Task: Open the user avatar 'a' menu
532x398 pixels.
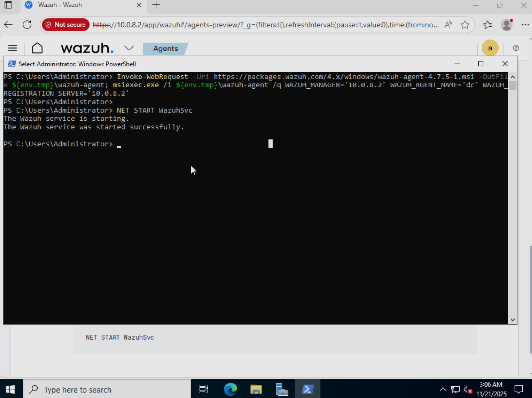Action: coord(490,48)
